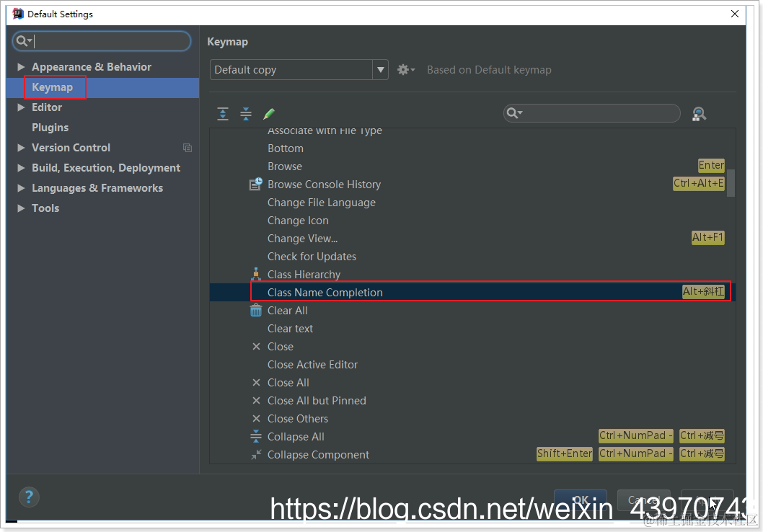The image size is (763, 532).
Task: Click the magnifier icon in action search box
Action: coord(514,113)
